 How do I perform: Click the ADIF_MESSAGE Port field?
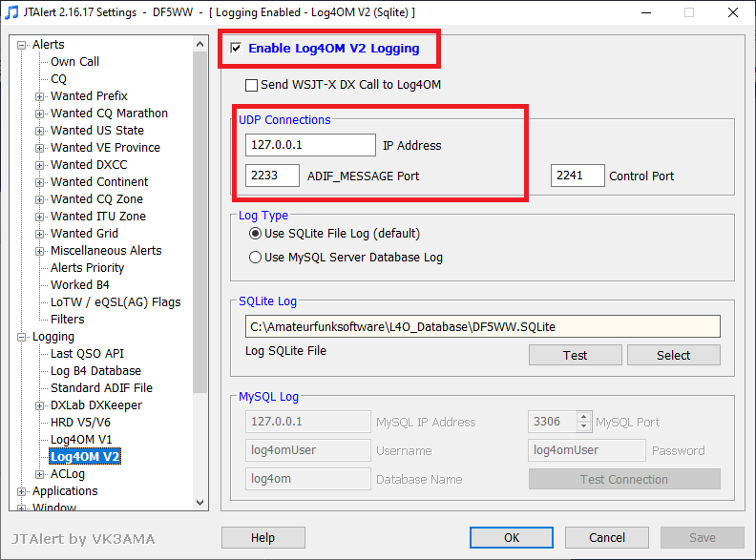coord(272,176)
